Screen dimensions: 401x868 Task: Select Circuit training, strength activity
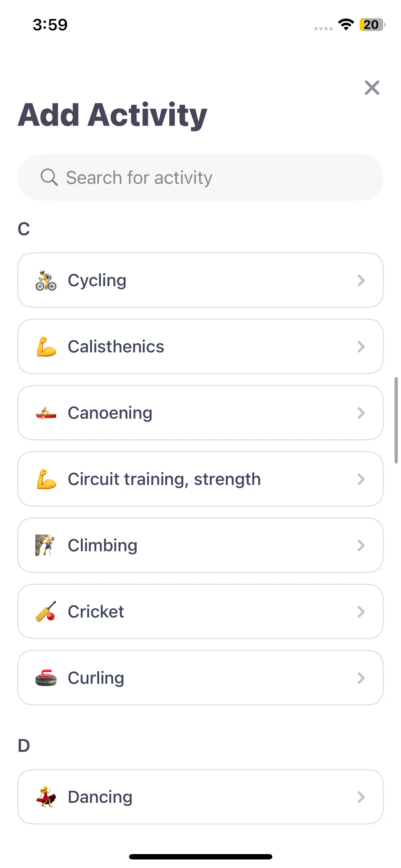click(200, 479)
